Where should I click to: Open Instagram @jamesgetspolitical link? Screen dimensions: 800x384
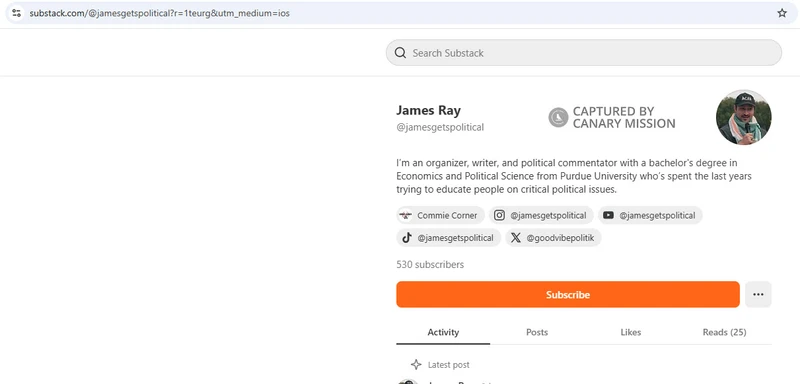pos(541,215)
